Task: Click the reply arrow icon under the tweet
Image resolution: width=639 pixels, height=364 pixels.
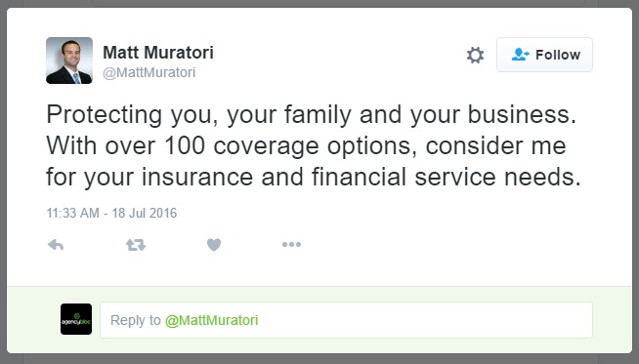Action: tap(56, 245)
